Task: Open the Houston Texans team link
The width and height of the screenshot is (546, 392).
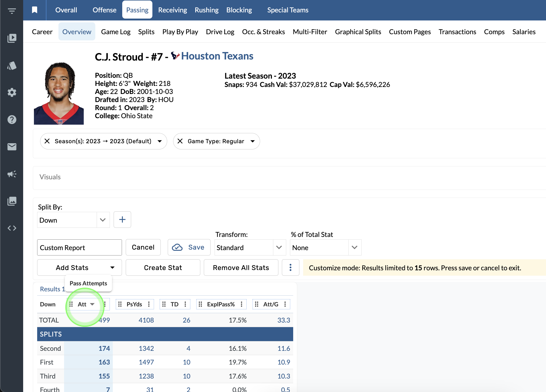Action: 217,56
